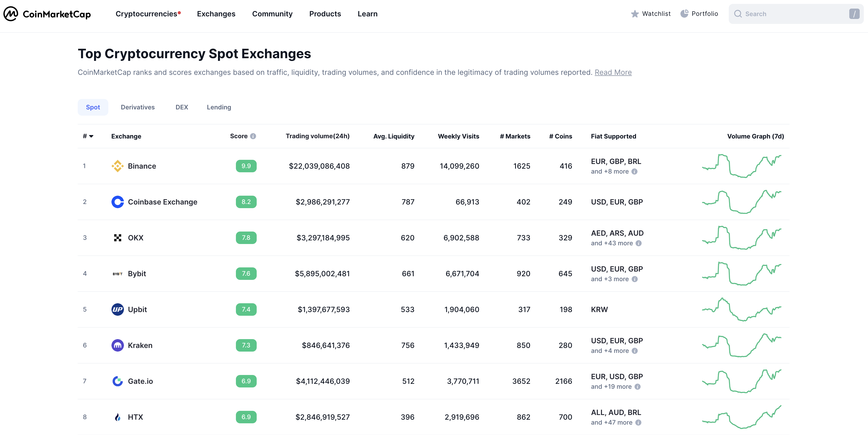Sort by # Coins column
The height and width of the screenshot is (435, 868).
pos(560,136)
